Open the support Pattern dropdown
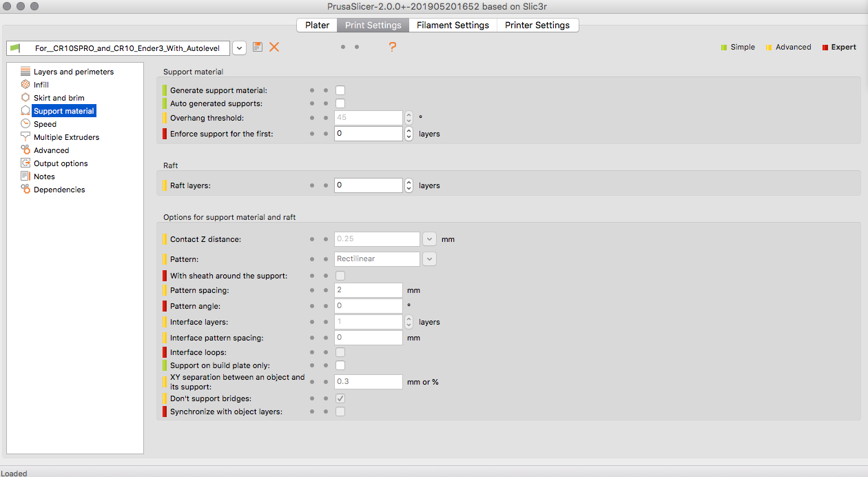 [429, 258]
